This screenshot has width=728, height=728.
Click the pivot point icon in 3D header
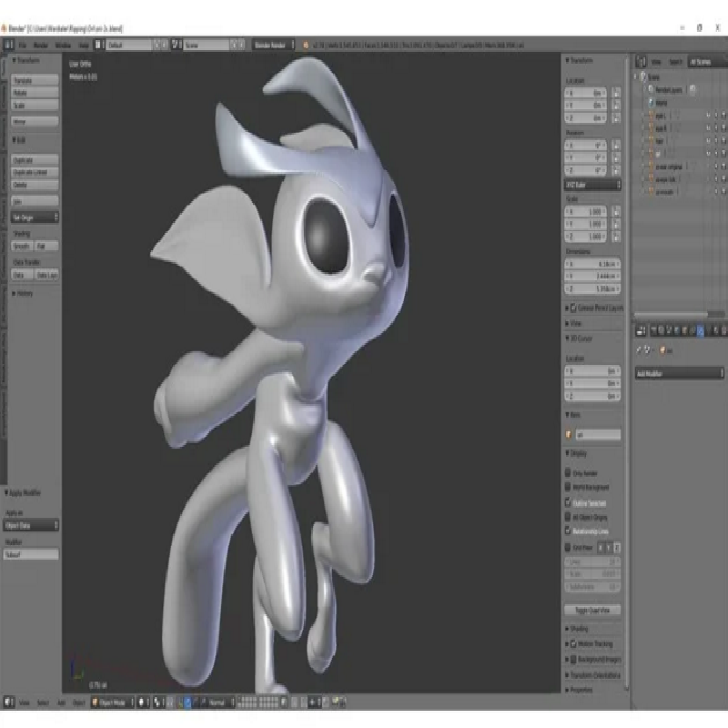point(157,702)
